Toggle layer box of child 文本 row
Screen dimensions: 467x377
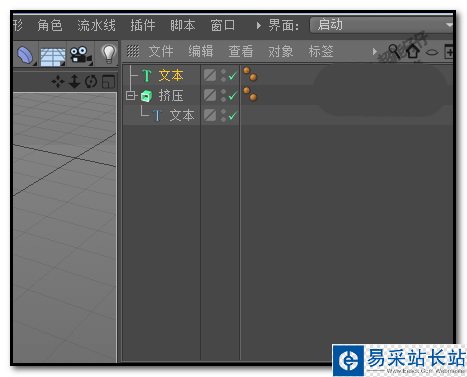210,115
